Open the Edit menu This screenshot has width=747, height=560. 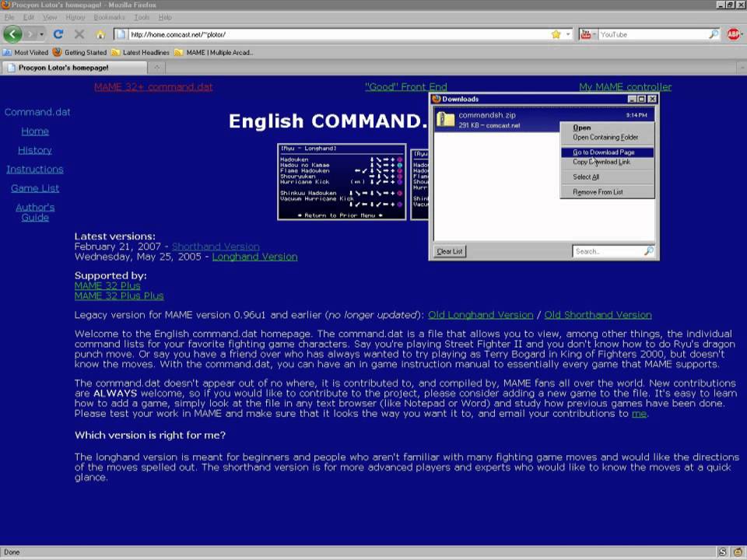pos(29,17)
